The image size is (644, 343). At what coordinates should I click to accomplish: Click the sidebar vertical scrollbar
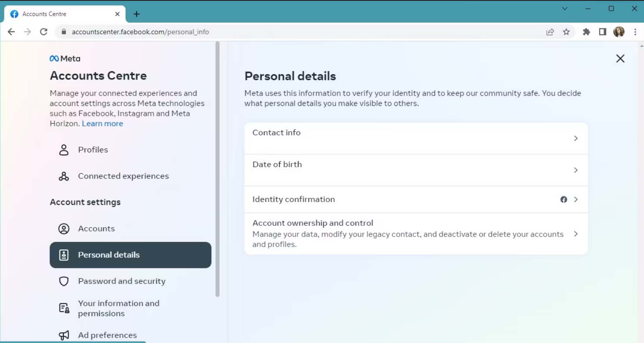(x=218, y=169)
